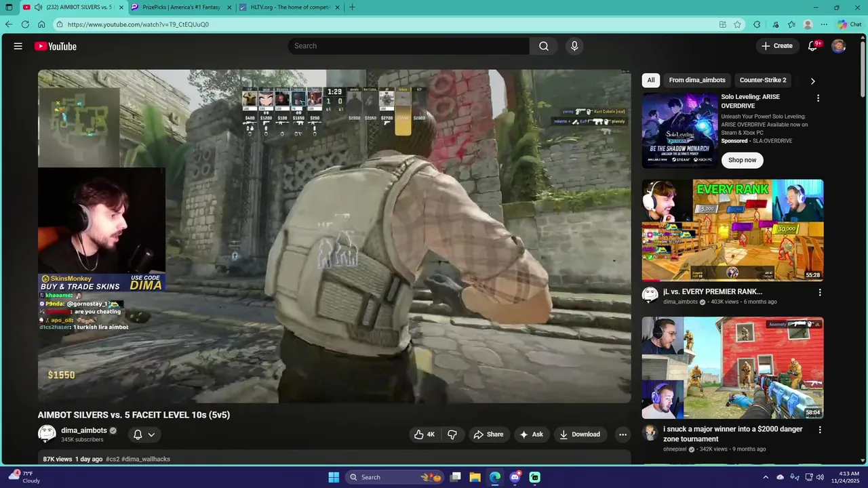Click the Share button
The width and height of the screenshot is (868, 488).
[x=488, y=434]
